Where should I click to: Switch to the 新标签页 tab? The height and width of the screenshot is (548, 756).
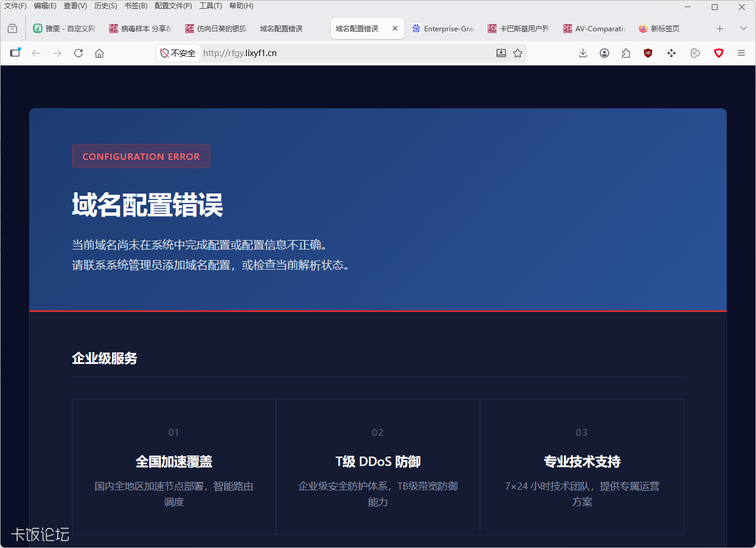coord(669,28)
